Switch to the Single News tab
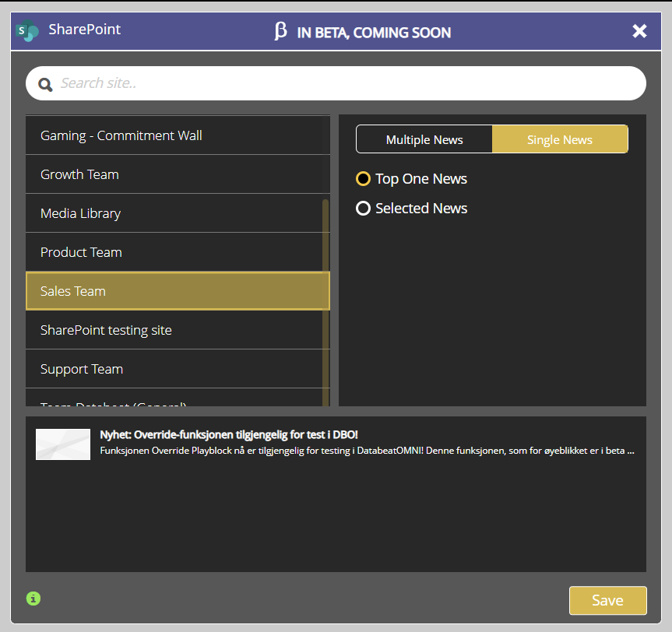This screenshot has width=672, height=632. point(559,139)
